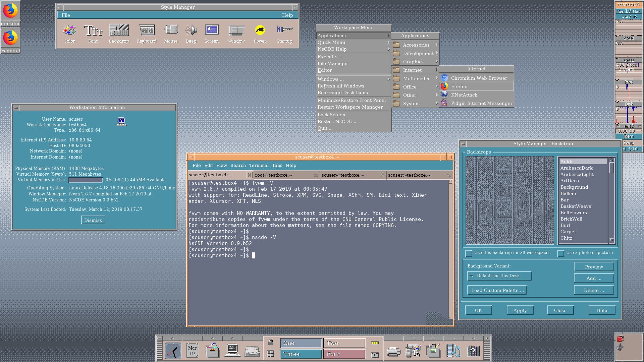Launch Firefox from the Internet submenu

(459, 86)
